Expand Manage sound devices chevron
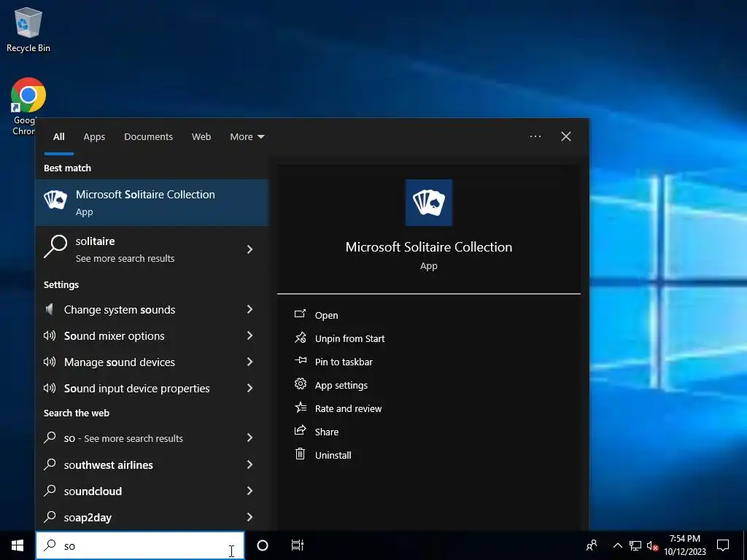The image size is (747, 560). coord(249,362)
